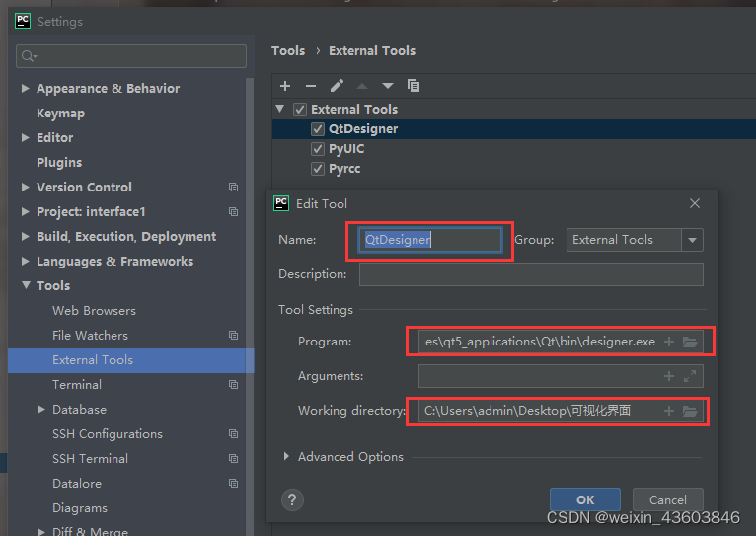Insert macro in Arguments field plus icon
The width and height of the screenshot is (756, 536).
pyautogui.click(x=669, y=376)
